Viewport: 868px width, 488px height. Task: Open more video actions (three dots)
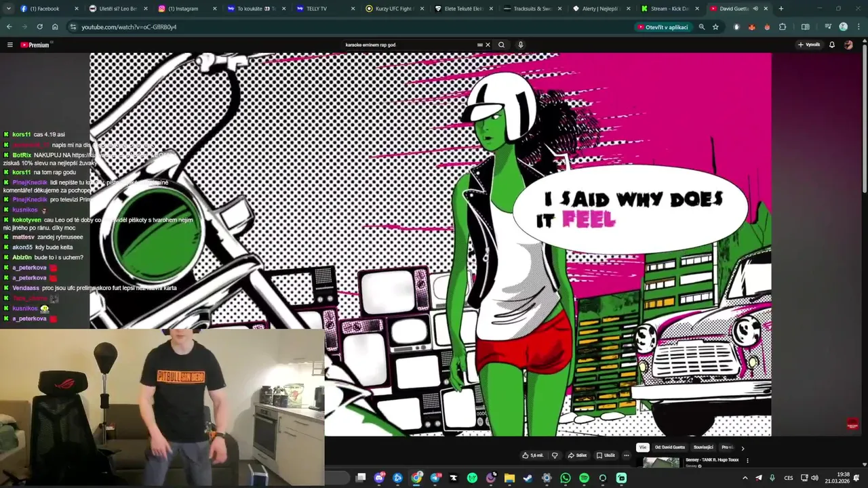click(626, 455)
